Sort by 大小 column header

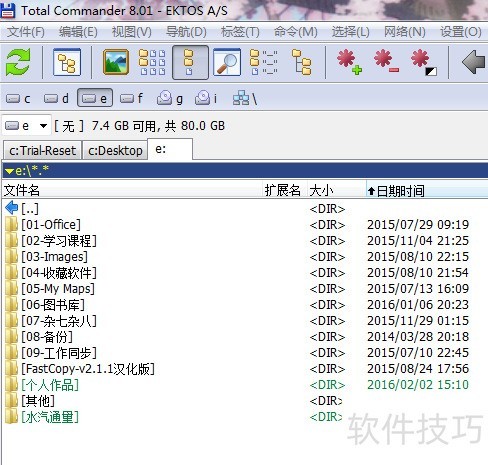coord(336,191)
